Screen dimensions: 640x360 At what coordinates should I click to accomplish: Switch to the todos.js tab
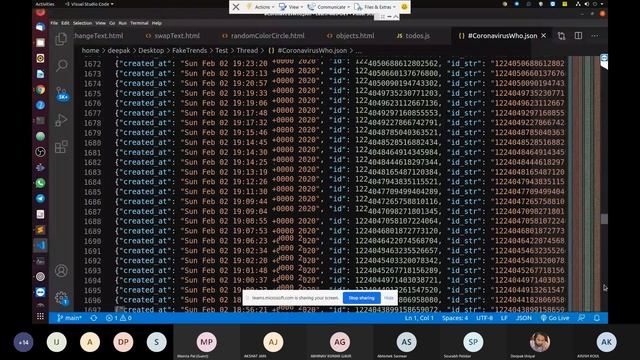pyautogui.click(x=413, y=36)
